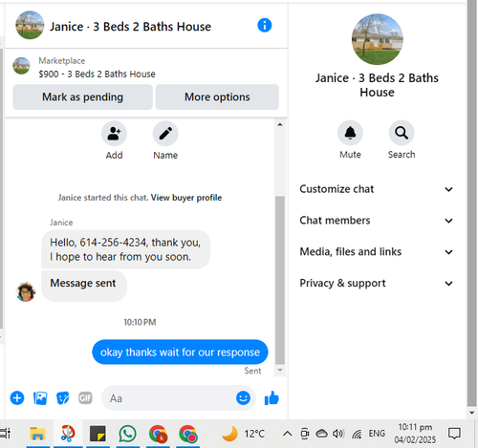Expand the Customize chat section
Viewport: 478px width, 448px height.
point(377,189)
